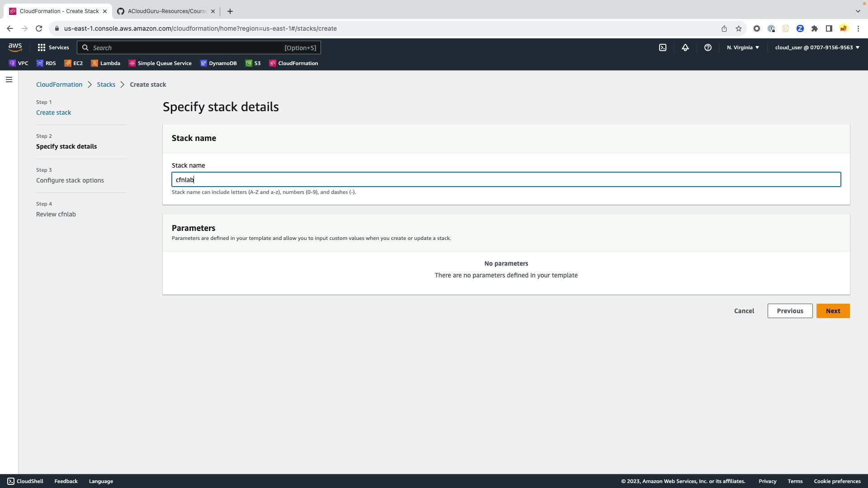This screenshot has height=488, width=868.
Task: Open CloudShell from the footer bar
Action: click(x=25, y=481)
